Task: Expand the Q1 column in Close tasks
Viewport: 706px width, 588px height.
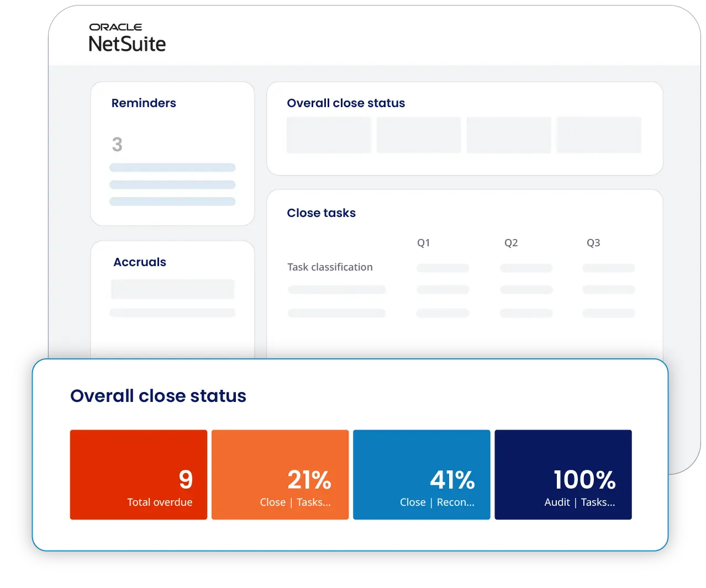Action: 424,243
